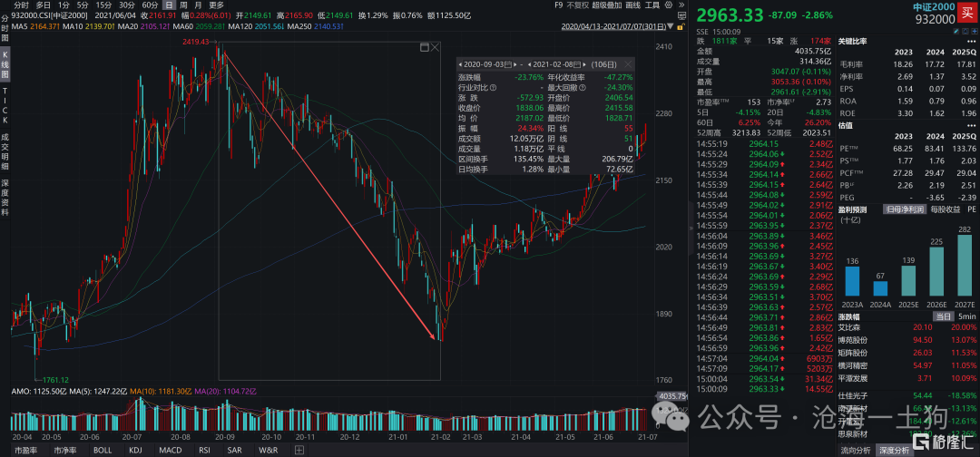Select the 60分 minute period
The height and width of the screenshot is (457, 980).
151,5
